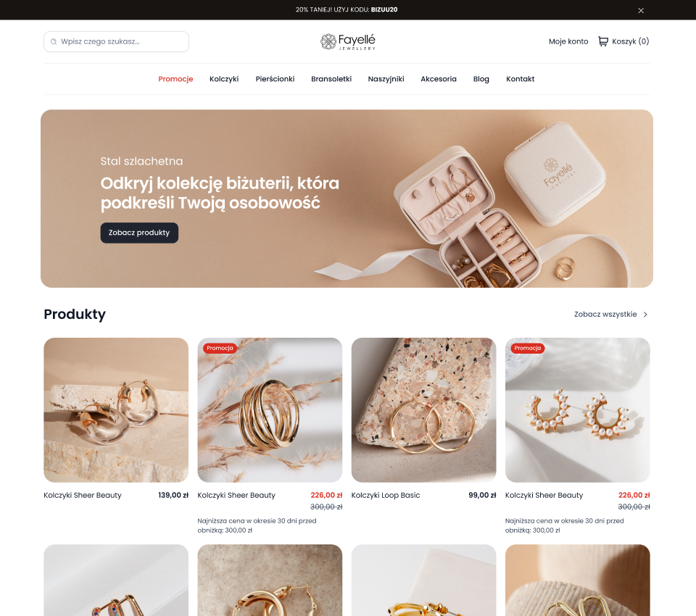Open the Promocje menu item
Screen dimensions: 696x616
coord(175,79)
